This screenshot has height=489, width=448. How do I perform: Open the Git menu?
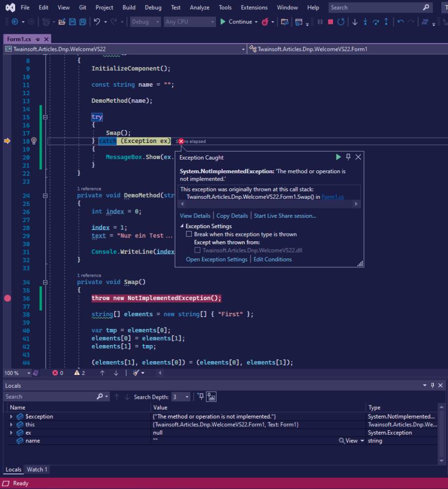point(82,7)
